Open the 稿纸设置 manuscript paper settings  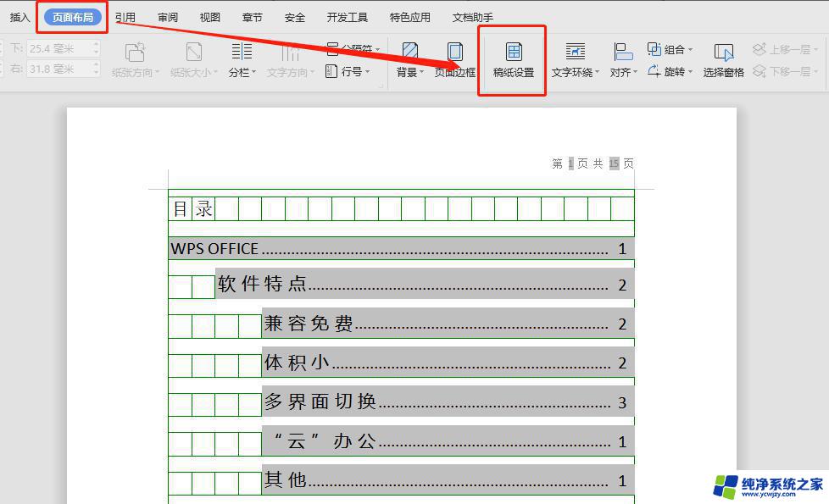click(x=514, y=60)
